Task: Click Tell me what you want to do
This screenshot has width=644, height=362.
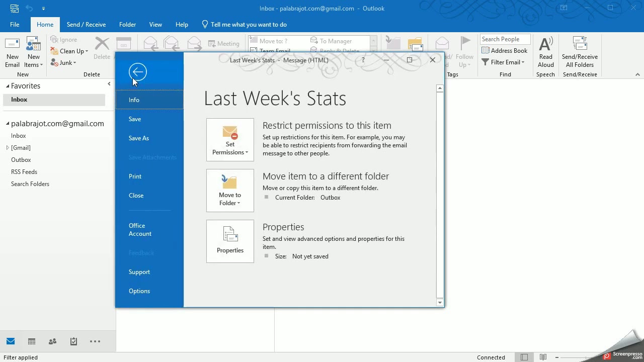Action: 244,24
